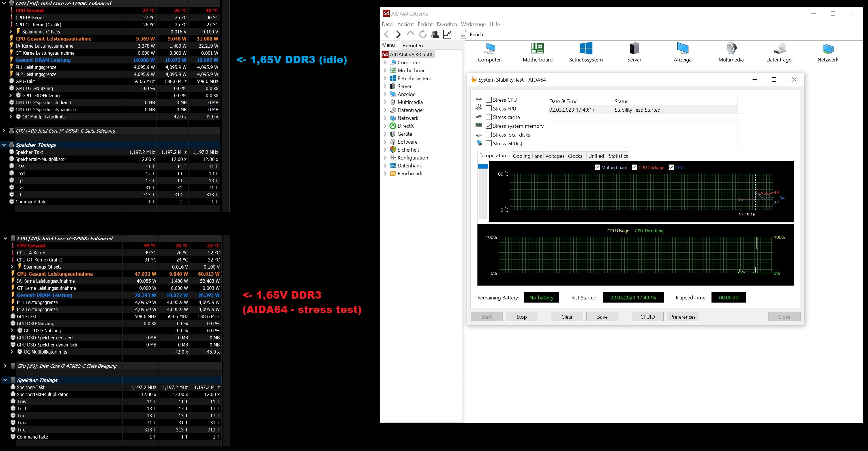The image size is (868, 451).
Task: Click the refresh toolbar icon
Action: pyautogui.click(x=423, y=34)
